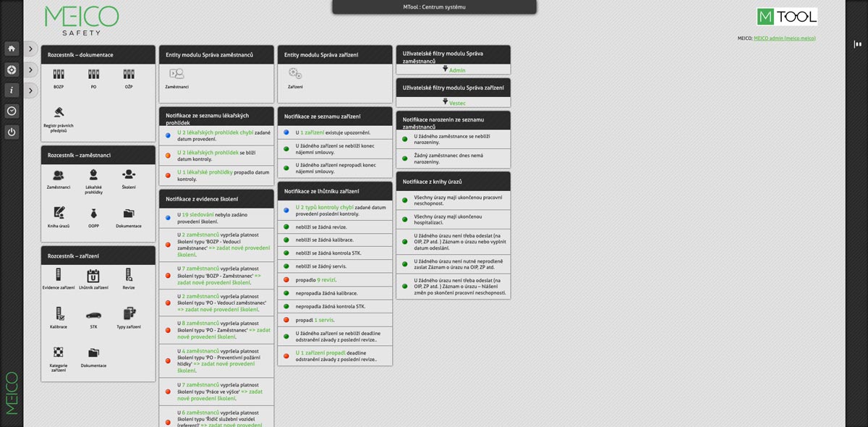Open the clock item in left sidebar

pos(12,111)
